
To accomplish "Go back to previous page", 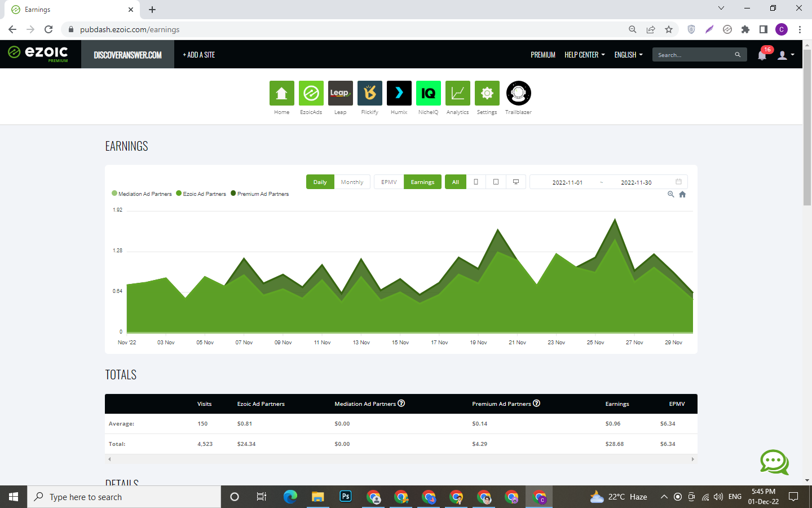I will pyautogui.click(x=12, y=29).
